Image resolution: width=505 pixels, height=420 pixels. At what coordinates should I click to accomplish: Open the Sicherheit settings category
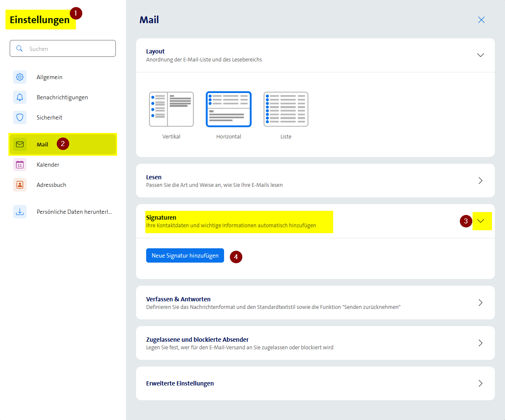[x=49, y=117]
